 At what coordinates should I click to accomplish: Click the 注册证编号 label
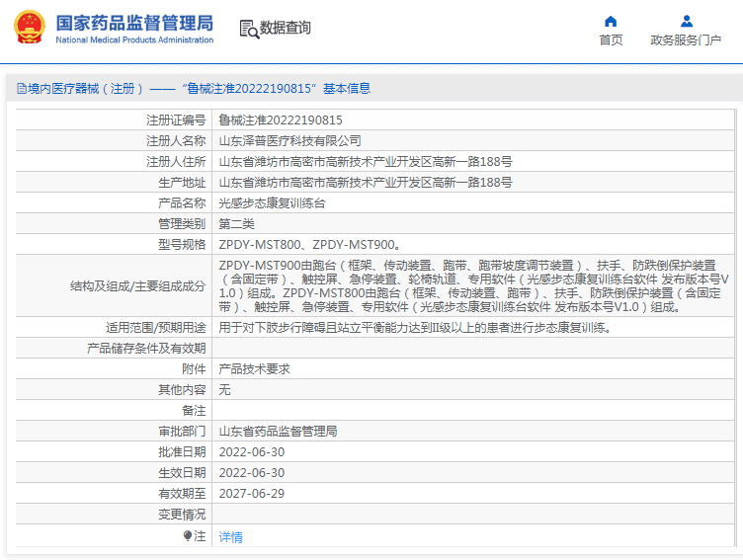tap(176, 120)
